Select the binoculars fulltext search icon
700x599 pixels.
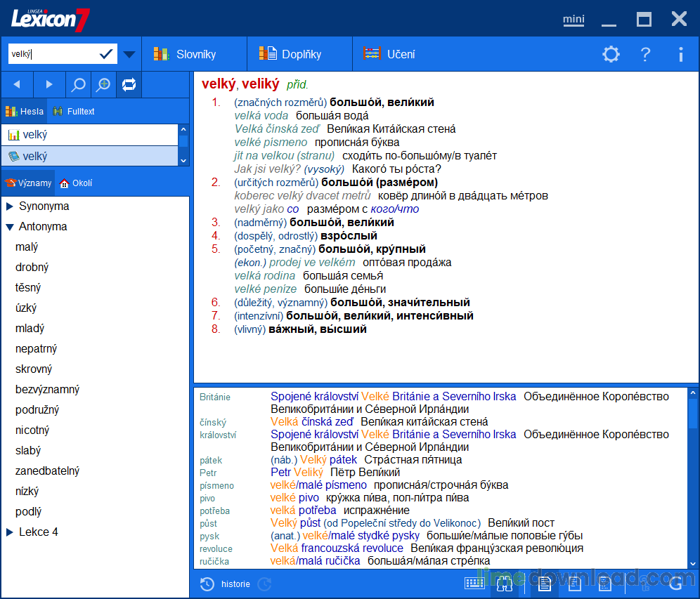point(504,583)
